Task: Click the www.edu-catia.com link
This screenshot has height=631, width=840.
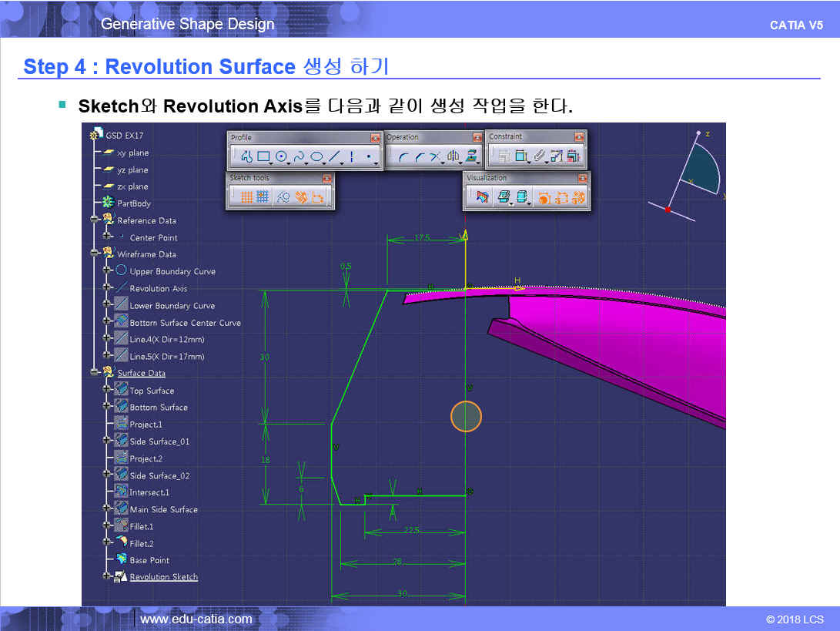Action: coord(196,619)
